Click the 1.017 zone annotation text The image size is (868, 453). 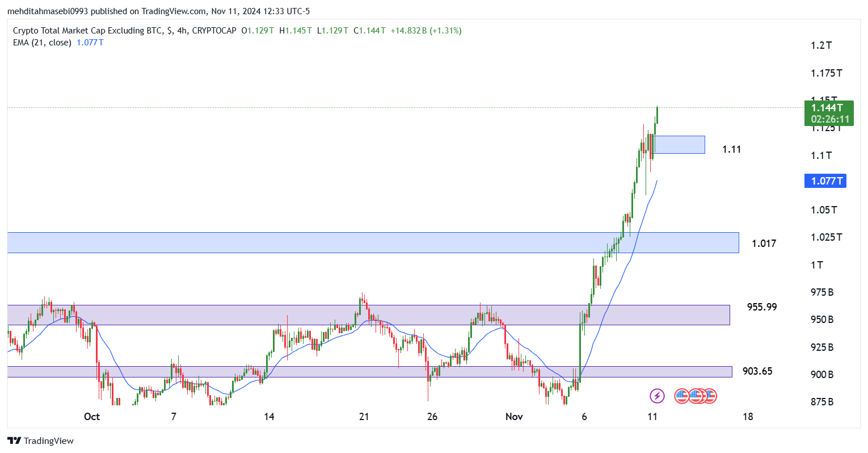764,244
